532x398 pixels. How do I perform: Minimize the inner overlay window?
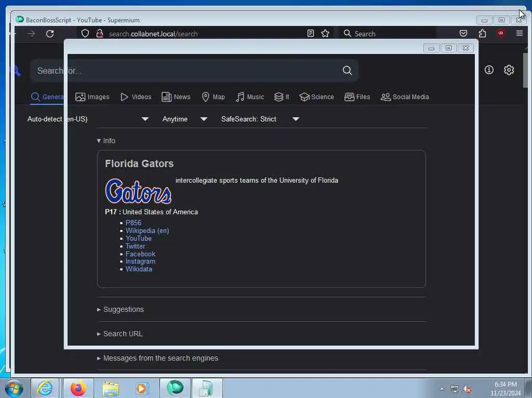[x=432, y=48]
